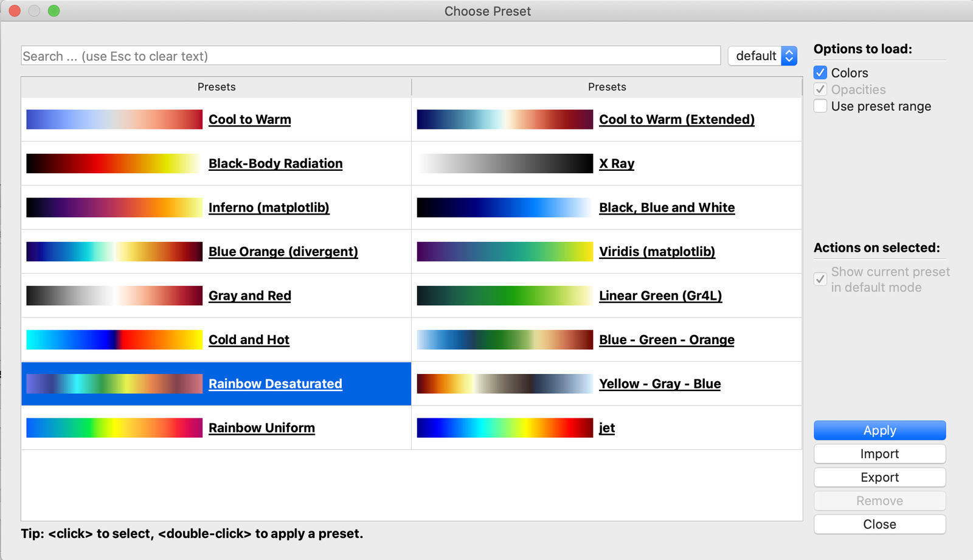Uncheck the Colors option

(820, 73)
